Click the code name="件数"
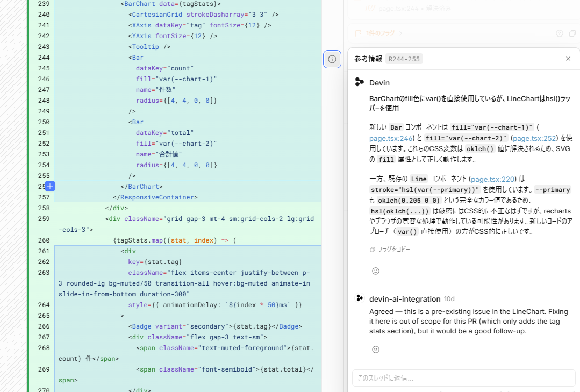Image resolution: width=580 pixels, height=392 pixels. [155, 90]
